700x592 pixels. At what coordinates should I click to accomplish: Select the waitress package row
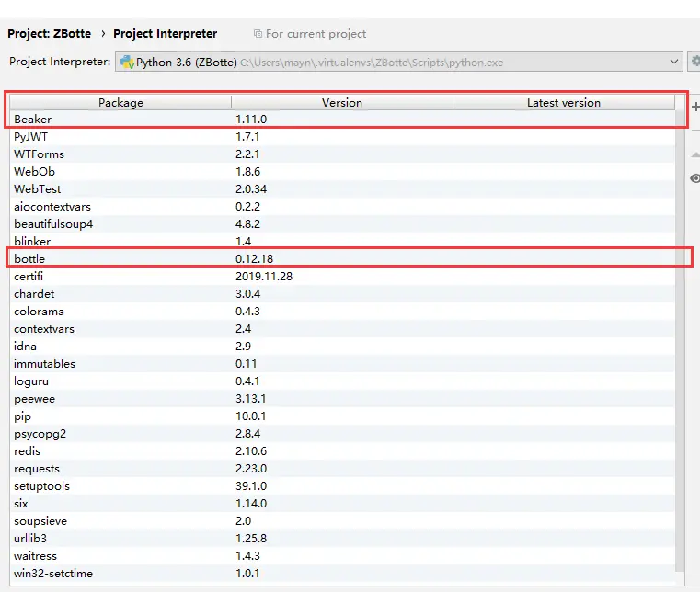click(x=342, y=556)
